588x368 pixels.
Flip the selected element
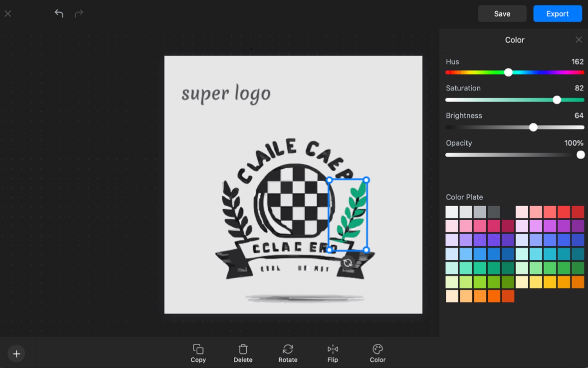tap(333, 353)
